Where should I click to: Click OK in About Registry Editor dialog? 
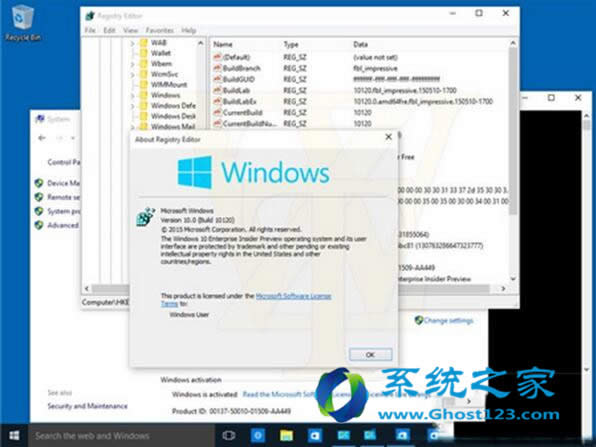pos(371,355)
